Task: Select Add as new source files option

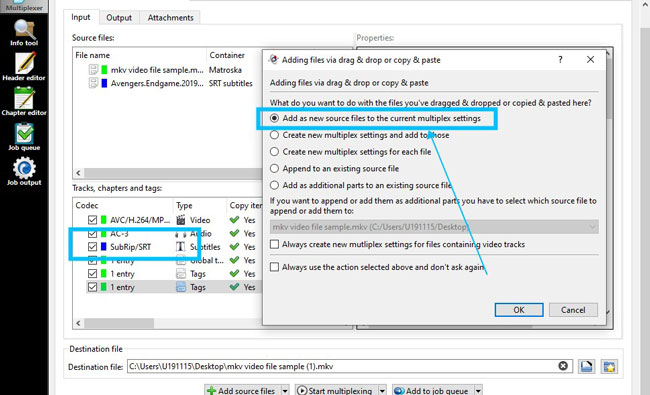Action: coord(274,118)
